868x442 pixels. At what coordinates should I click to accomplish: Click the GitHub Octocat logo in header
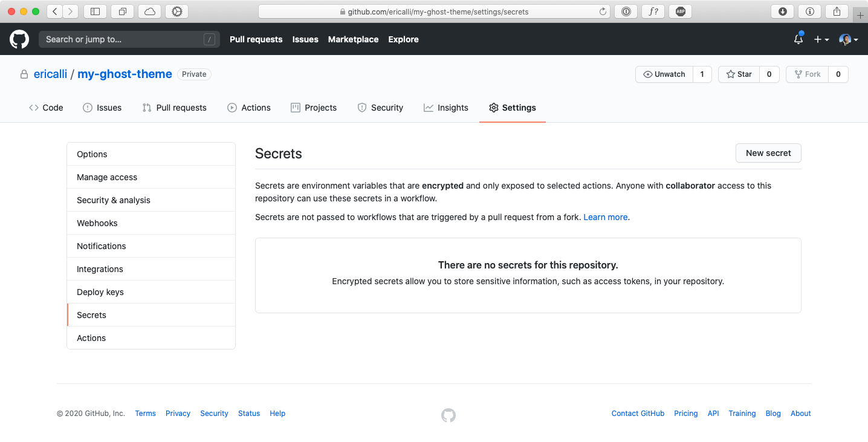19,39
